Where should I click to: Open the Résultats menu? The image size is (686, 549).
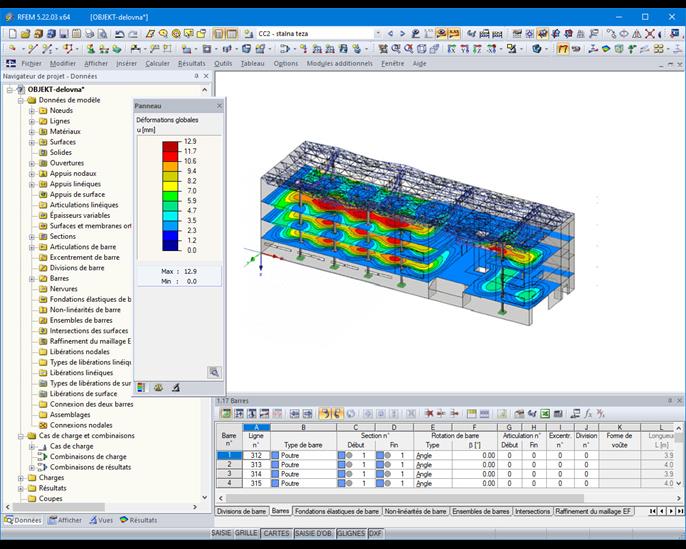[192, 63]
